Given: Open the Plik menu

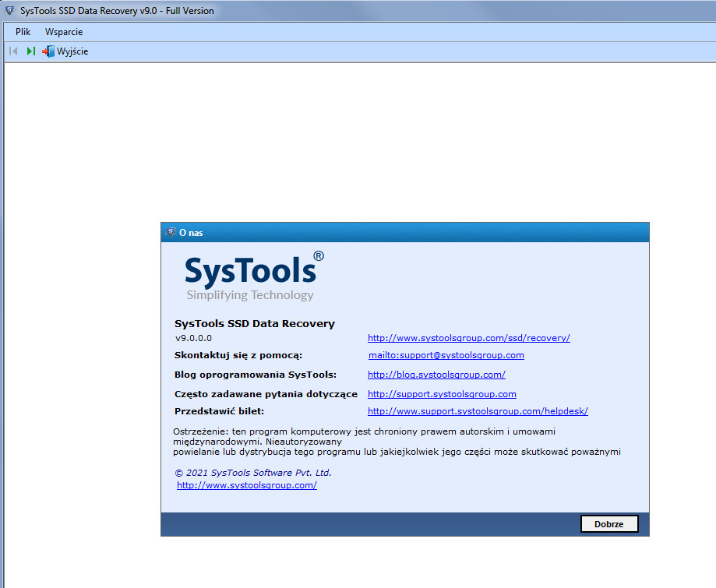Looking at the screenshot, I should (x=23, y=32).
